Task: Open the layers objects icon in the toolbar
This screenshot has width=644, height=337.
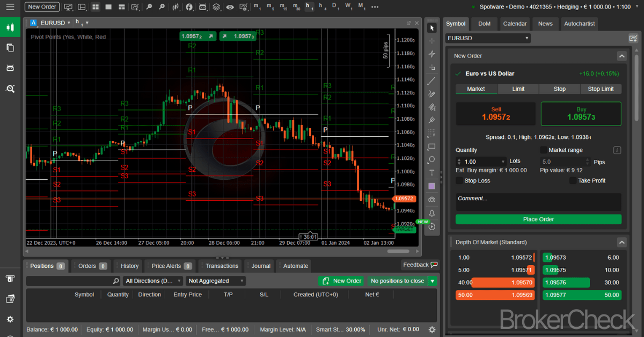Action: tap(216, 7)
